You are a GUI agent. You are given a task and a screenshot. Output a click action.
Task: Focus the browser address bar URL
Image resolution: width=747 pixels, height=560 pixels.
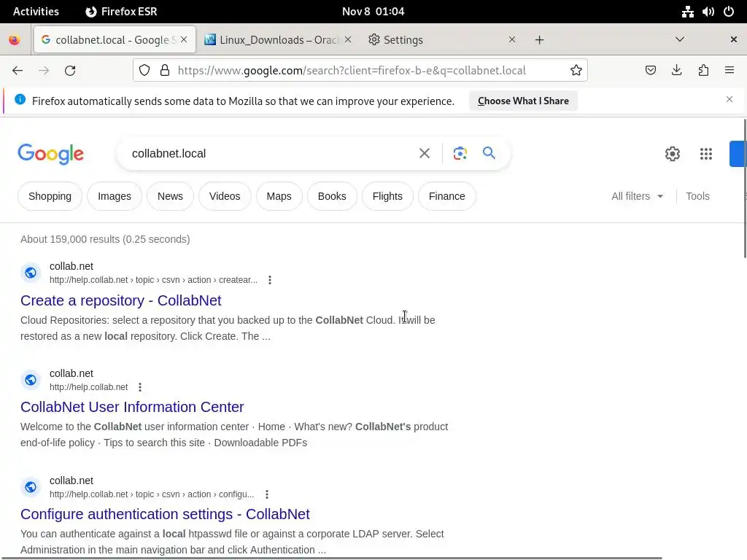click(x=352, y=71)
